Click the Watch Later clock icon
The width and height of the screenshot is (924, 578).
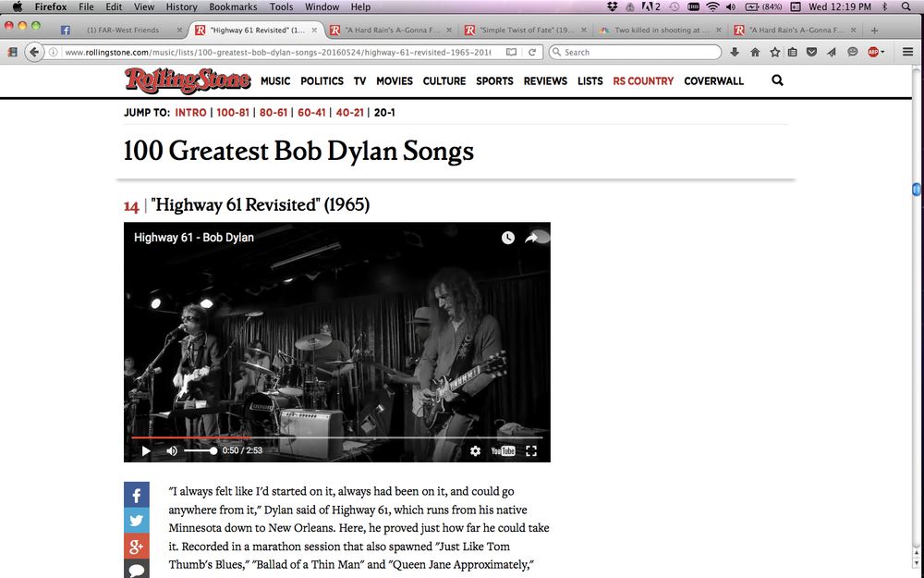pos(508,238)
